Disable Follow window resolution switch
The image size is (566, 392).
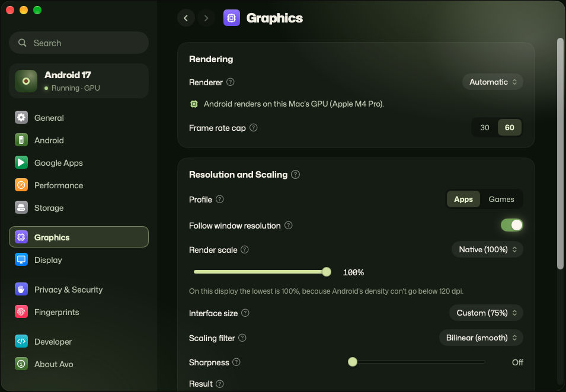tap(511, 225)
